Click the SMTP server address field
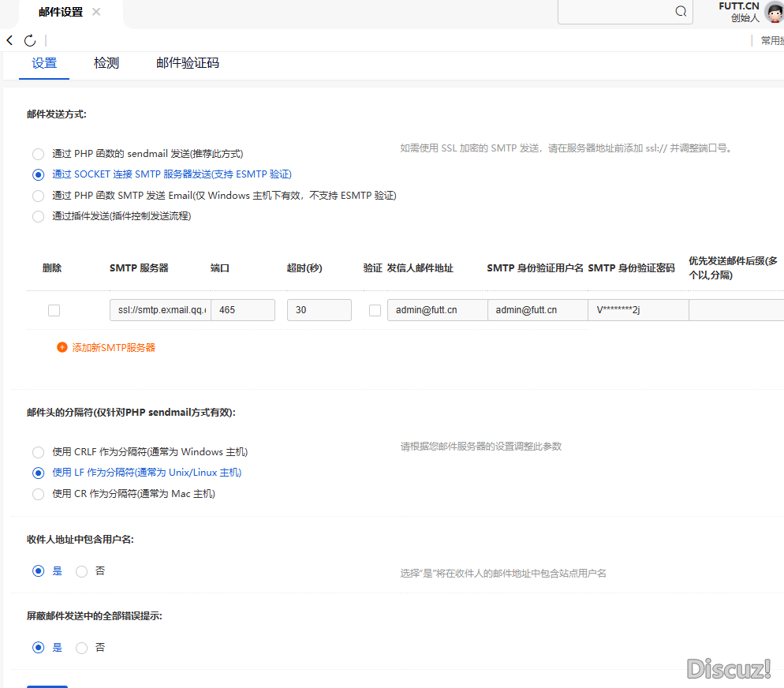Screen dimensions: 784x688 pyautogui.click(x=160, y=310)
